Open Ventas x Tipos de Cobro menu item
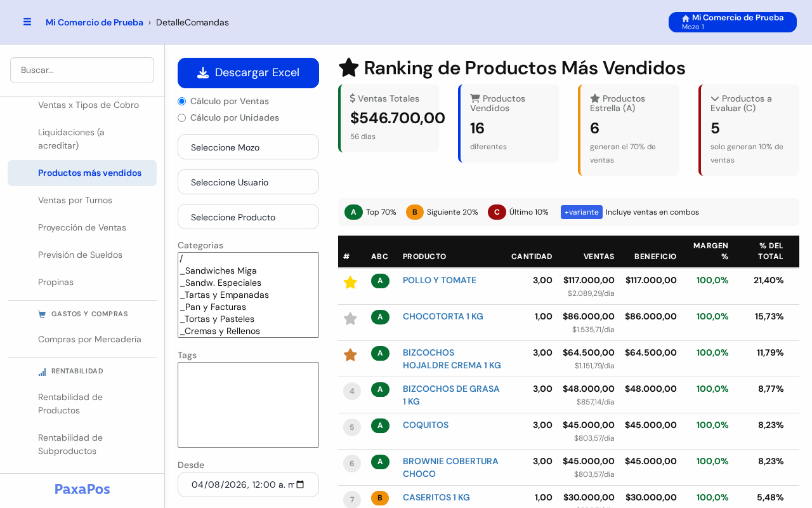Viewport: 812px width, 508px height. point(82,105)
